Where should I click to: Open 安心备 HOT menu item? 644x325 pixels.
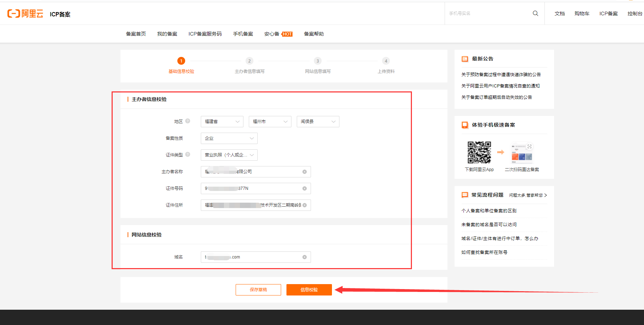(278, 34)
